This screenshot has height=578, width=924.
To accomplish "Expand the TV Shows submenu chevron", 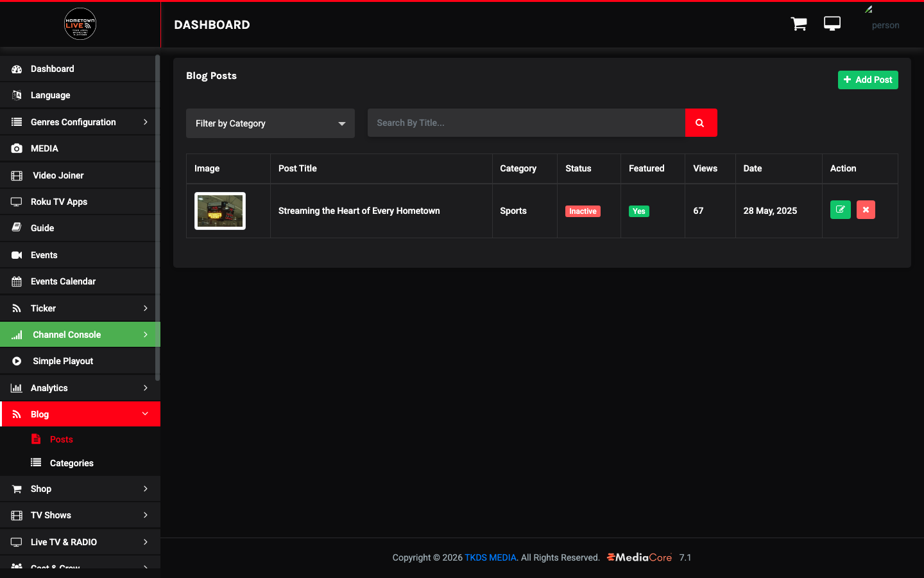I will [x=146, y=515].
